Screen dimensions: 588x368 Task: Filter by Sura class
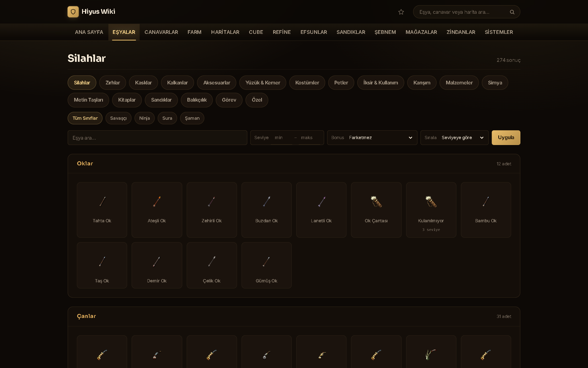167,118
